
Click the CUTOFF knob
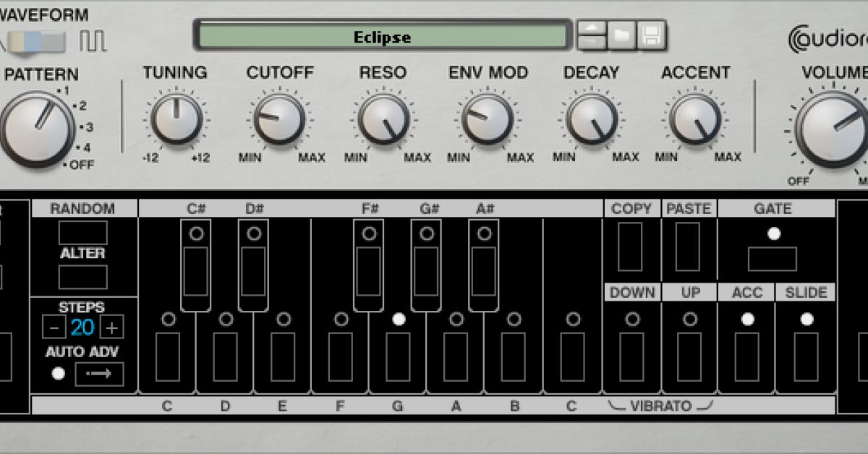280,120
